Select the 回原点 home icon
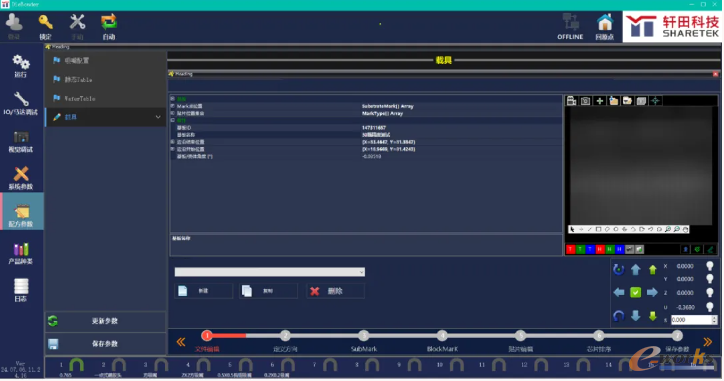 pos(604,26)
